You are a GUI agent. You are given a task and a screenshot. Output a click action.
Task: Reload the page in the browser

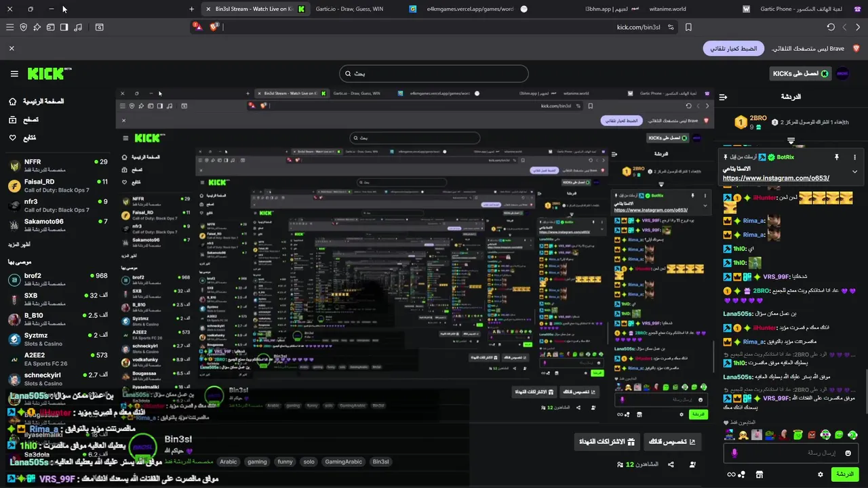(x=831, y=27)
